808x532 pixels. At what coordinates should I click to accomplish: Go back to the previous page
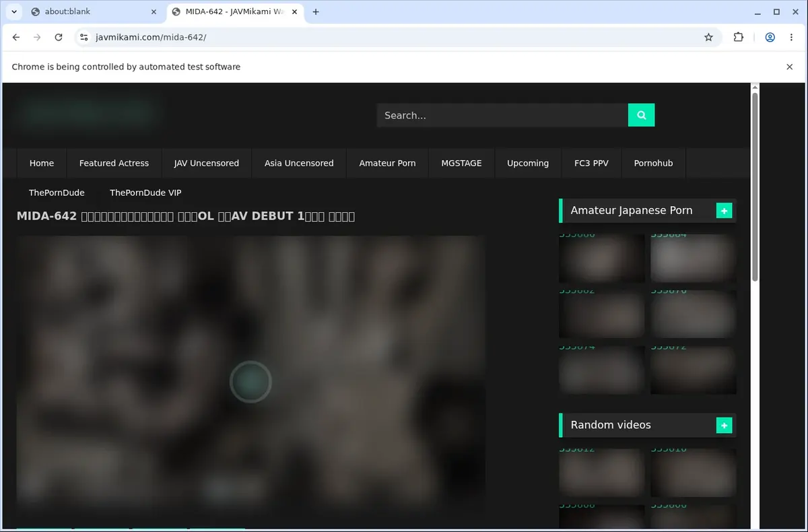(x=16, y=37)
